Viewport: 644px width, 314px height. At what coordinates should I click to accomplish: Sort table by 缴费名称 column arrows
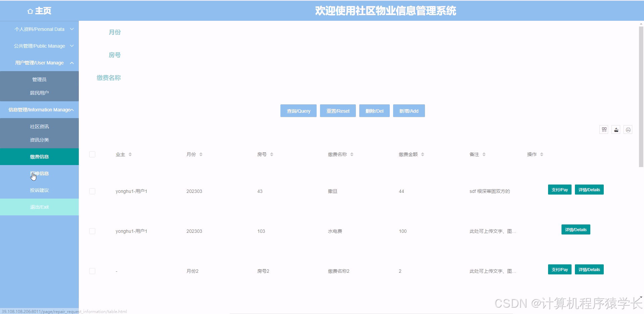coord(352,154)
